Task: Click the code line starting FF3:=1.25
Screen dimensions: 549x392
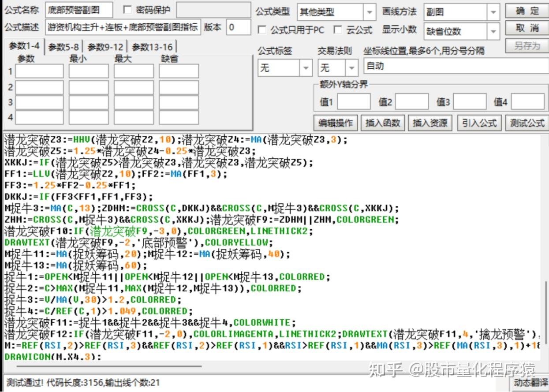Action: coord(70,185)
